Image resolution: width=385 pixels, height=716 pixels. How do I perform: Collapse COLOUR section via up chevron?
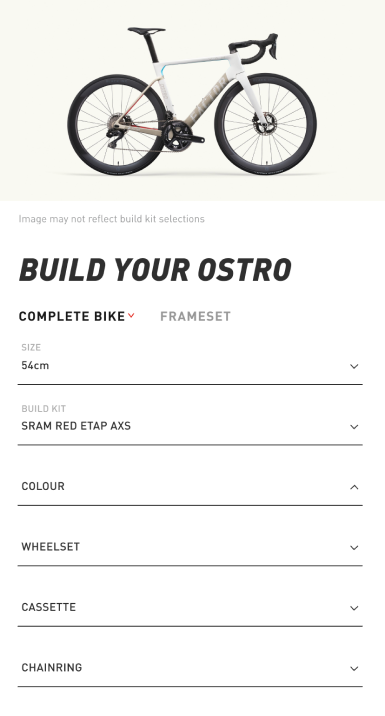pyautogui.click(x=354, y=487)
